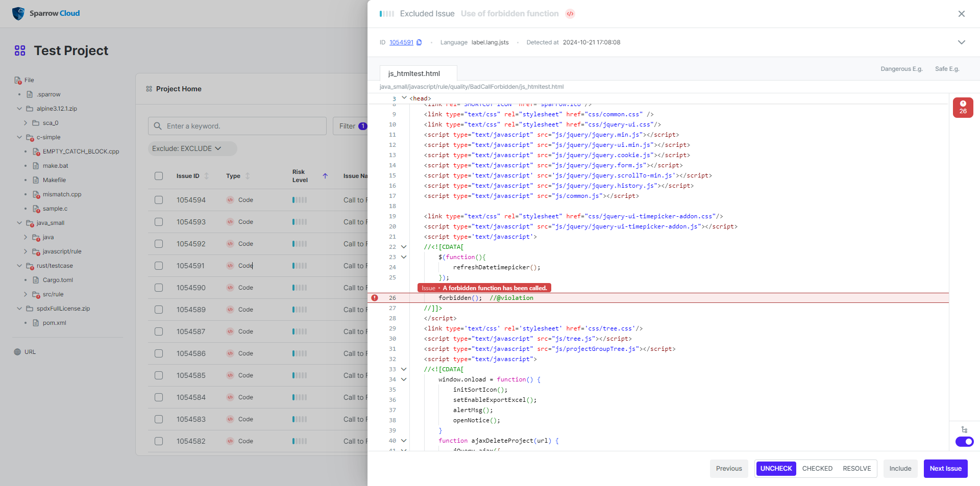Image resolution: width=980 pixels, height=486 pixels.
Task: Check the box for issue 1054592
Action: tap(159, 244)
